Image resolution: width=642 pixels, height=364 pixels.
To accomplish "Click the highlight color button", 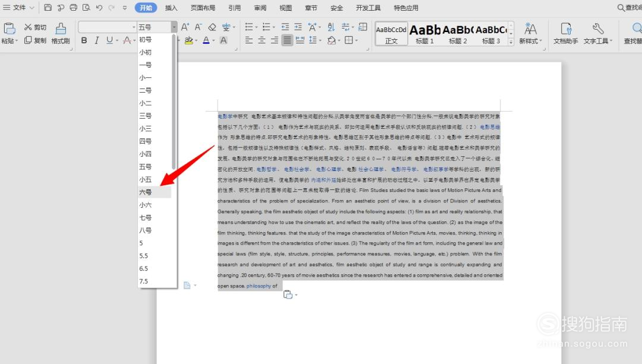I will pos(188,40).
